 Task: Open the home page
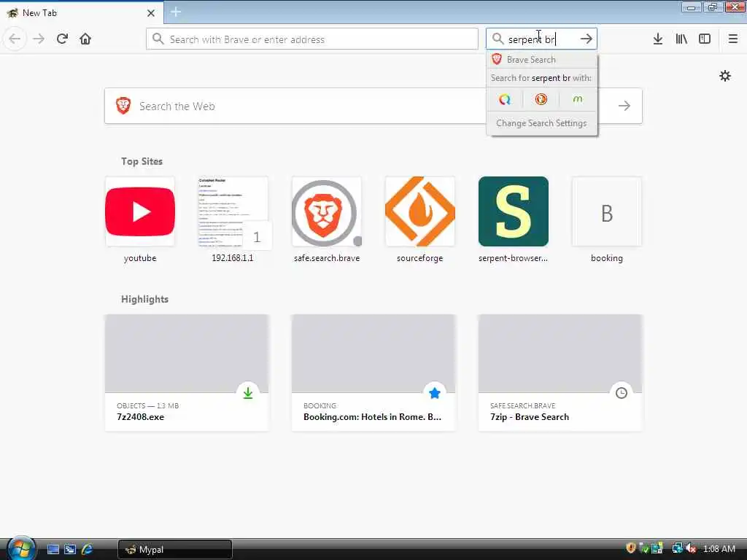85,39
